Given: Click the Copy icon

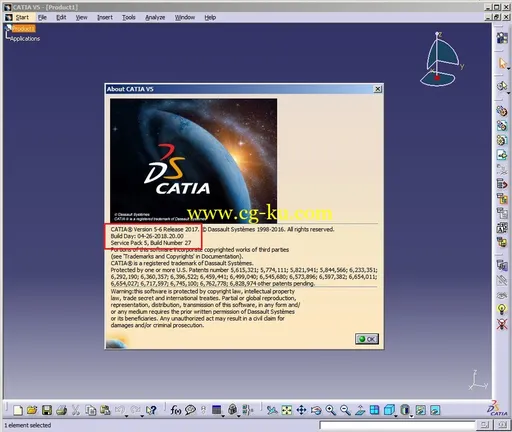Looking at the screenshot, I should (90, 410).
